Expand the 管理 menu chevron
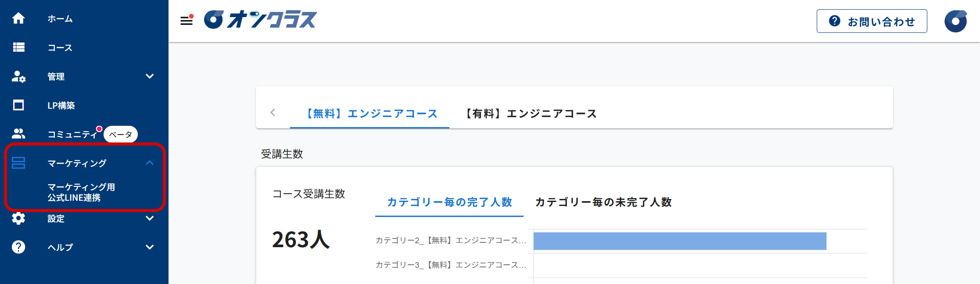Viewport: 980px width, 284px height. pyautogui.click(x=150, y=76)
